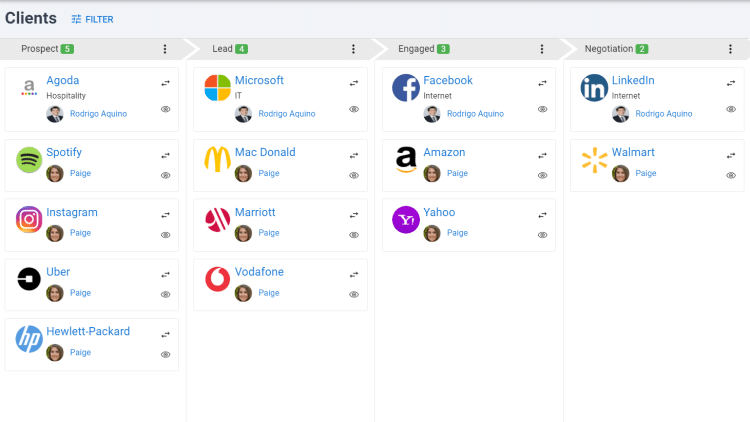Click the transfer arrows icon on Amazon card
Viewport: 750px width, 422px height.
click(542, 155)
